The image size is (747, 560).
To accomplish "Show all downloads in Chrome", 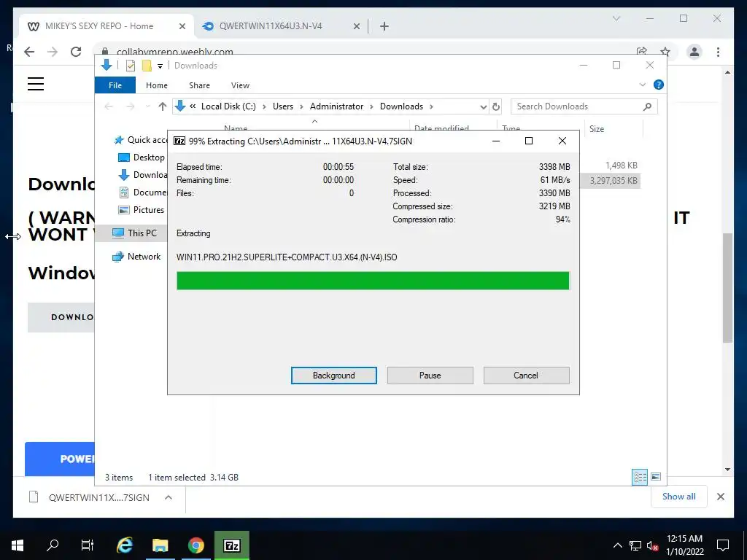I will tap(679, 497).
